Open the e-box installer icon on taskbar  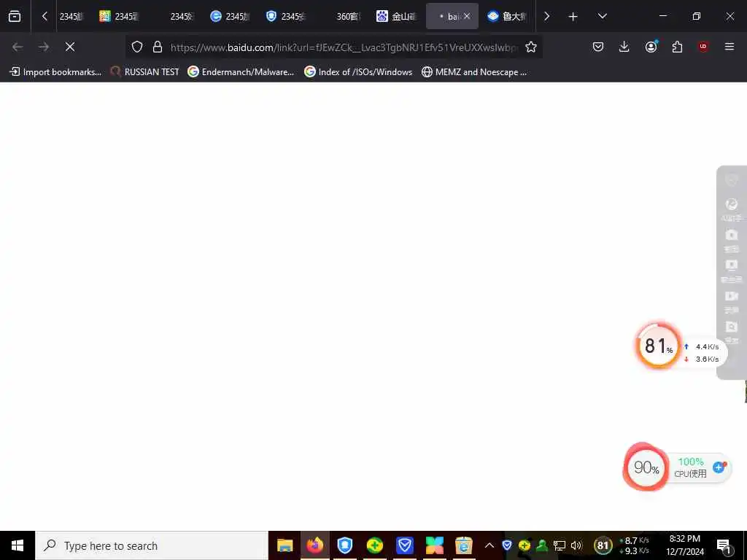(463, 545)
